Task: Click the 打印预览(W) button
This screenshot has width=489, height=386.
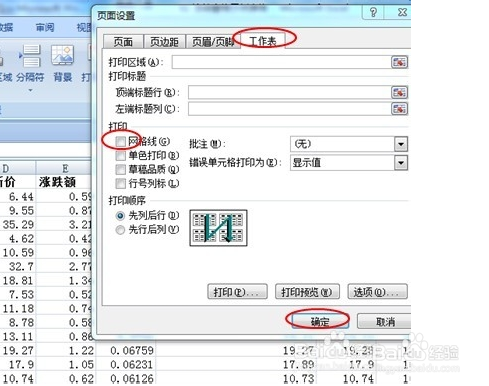Action: point(307,292)
